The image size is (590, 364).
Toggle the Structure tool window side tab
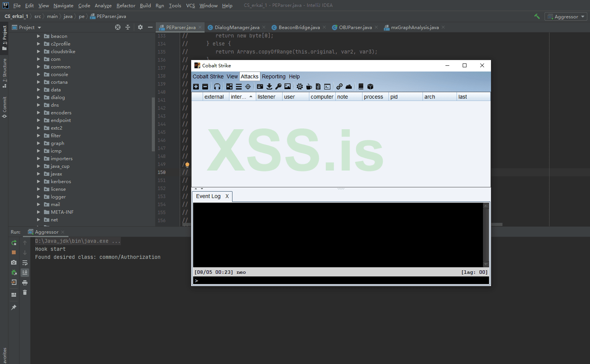[4, 73]
